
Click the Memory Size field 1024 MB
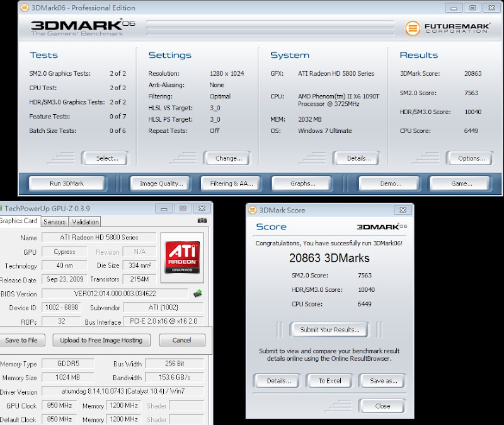[x=68, y=377]
